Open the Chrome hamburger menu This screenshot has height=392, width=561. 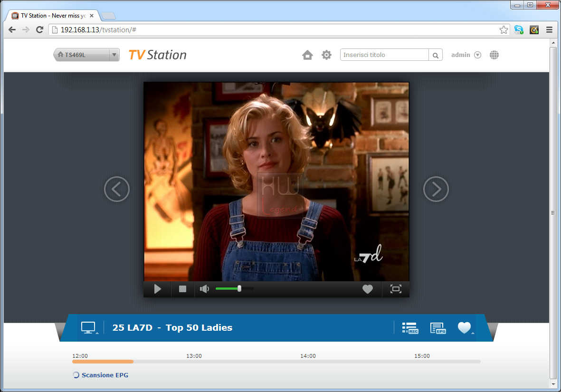pyautogui.click(x=549, y=30)
